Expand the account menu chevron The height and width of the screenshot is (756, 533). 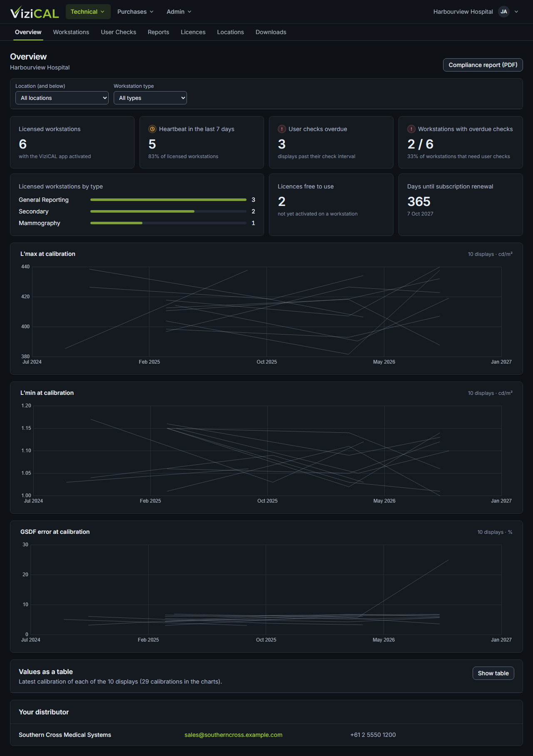516,12
